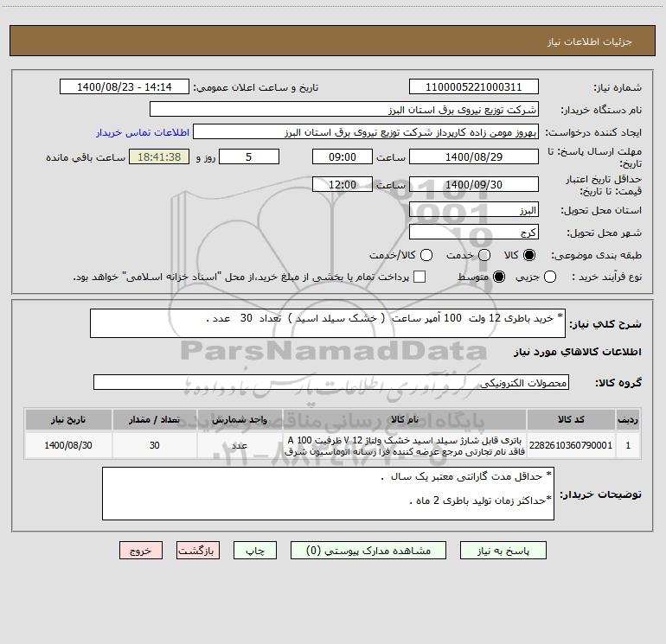666x644 pixels.
Task: Click the battery product name cell
Action: pos(405,445)
